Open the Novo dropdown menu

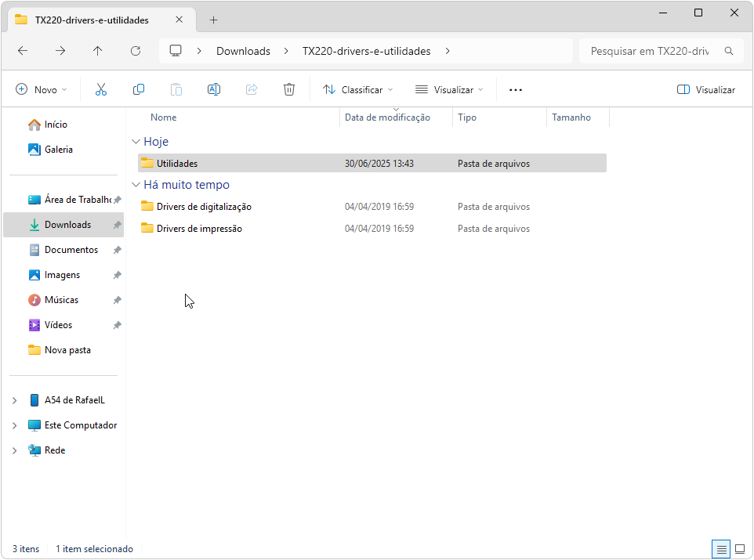[x=42, y=90]
